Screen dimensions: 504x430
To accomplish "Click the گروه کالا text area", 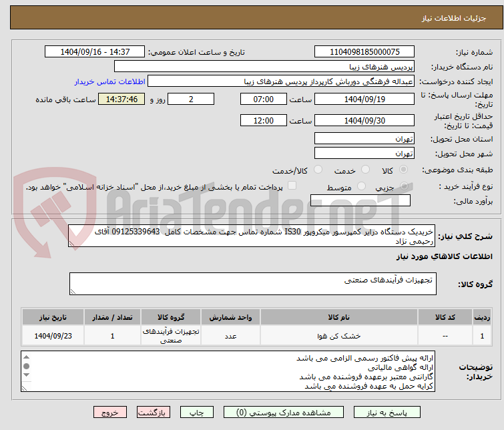I will (253, 284).
